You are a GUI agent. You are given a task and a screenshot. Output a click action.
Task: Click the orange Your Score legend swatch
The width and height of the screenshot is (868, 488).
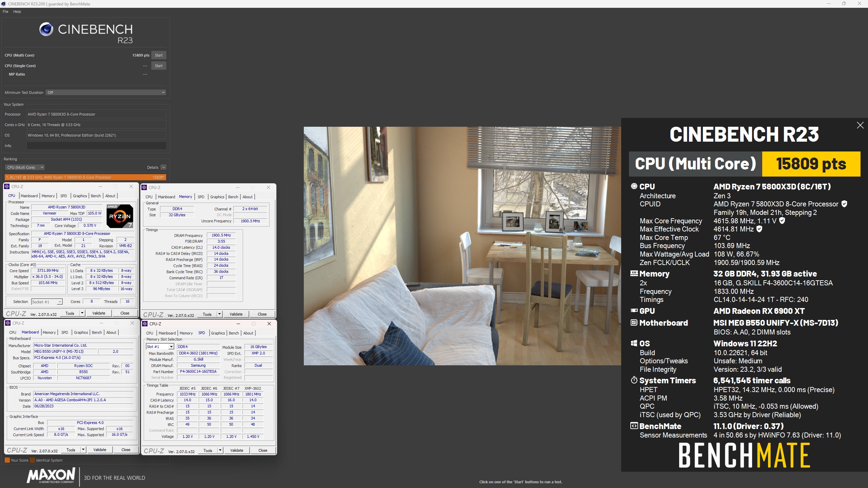tap(7, 460)
